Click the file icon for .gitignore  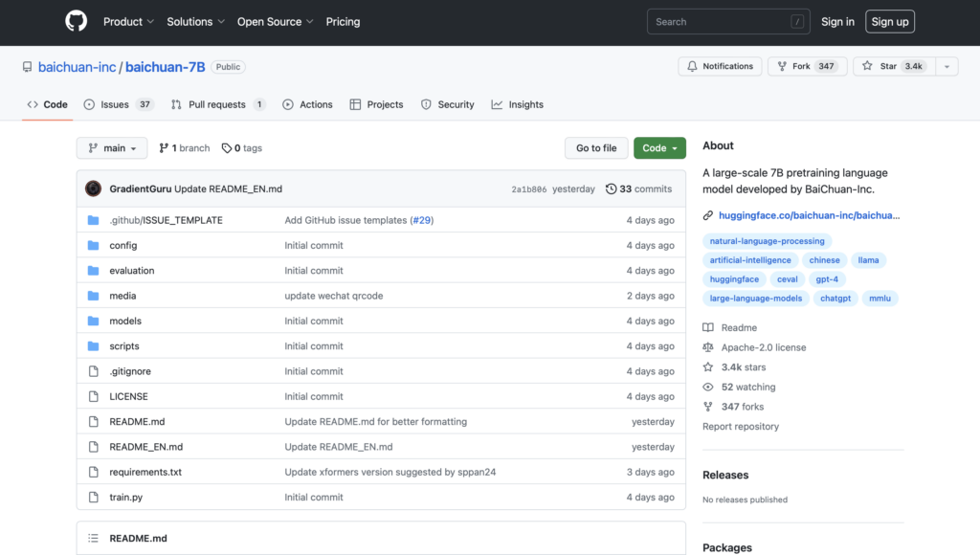tap(93, 371)
